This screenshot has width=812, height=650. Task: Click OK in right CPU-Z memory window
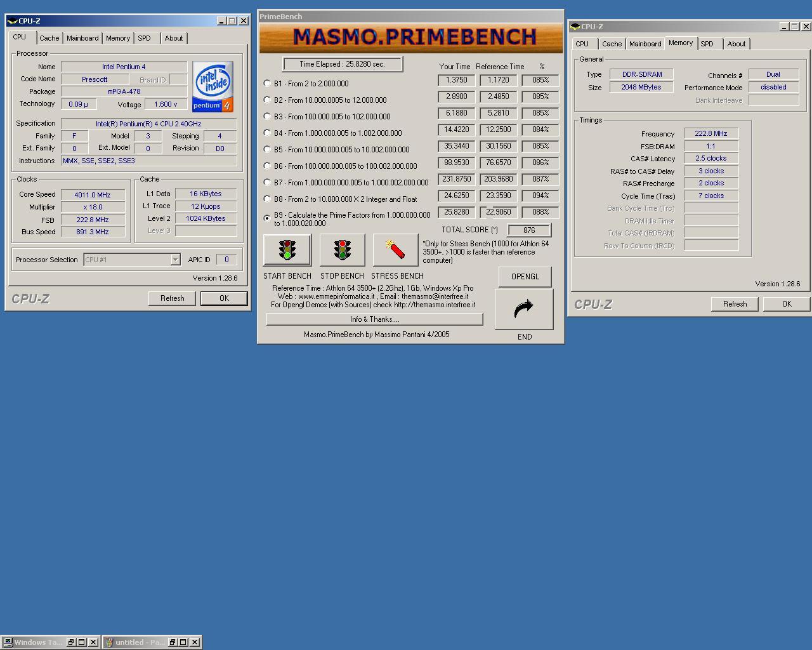(787, 304)
